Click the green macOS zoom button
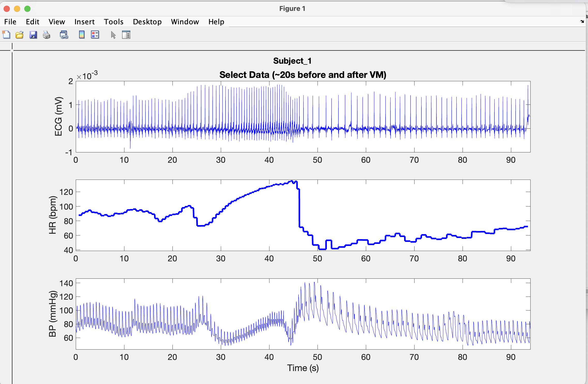This screenshot has width=588, height=384. (27, 9)
